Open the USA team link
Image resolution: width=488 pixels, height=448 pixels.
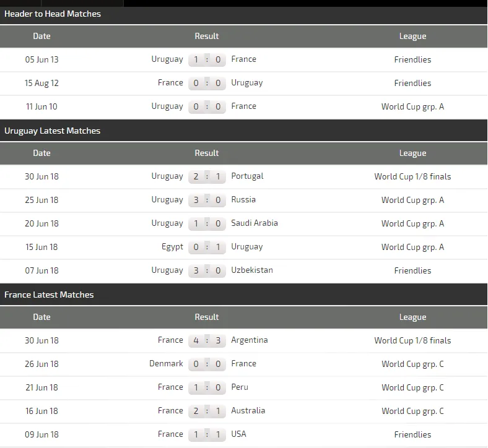238,434
